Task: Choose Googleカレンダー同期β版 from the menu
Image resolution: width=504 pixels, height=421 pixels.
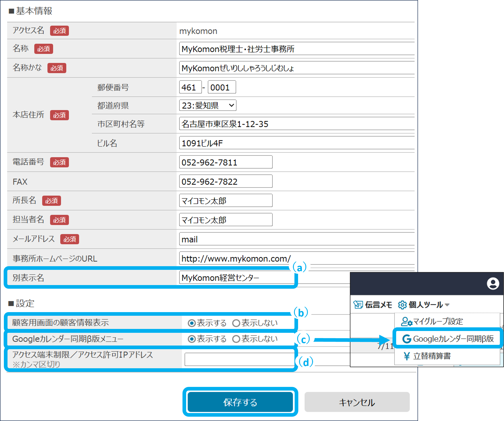Action: [x=448, y=339]
